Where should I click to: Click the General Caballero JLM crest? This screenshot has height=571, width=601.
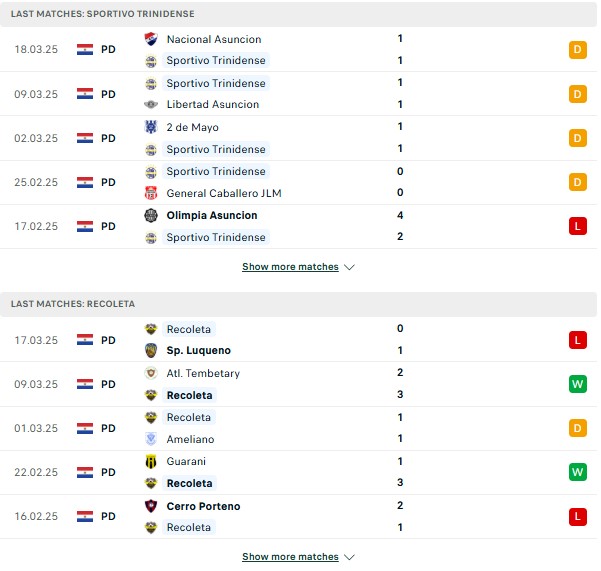click(x=151, y=193)
